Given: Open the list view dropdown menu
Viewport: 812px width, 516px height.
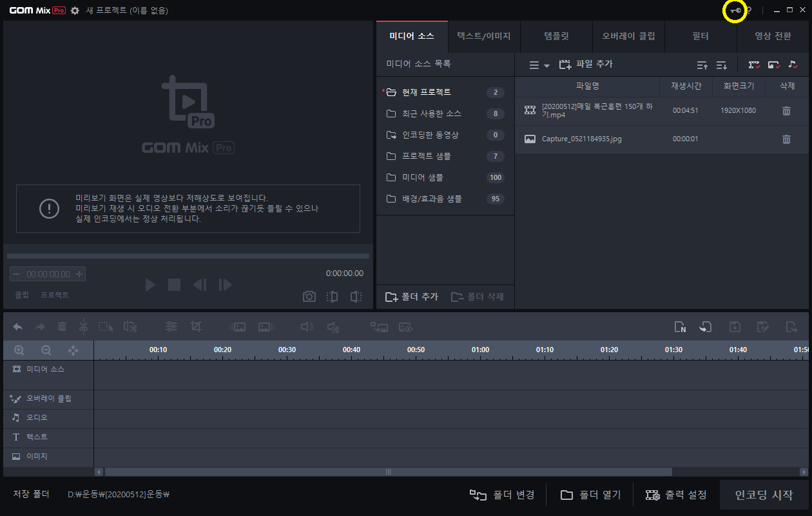Looking at the screenshot, I should pyautogui.click(x=539, y=65).
